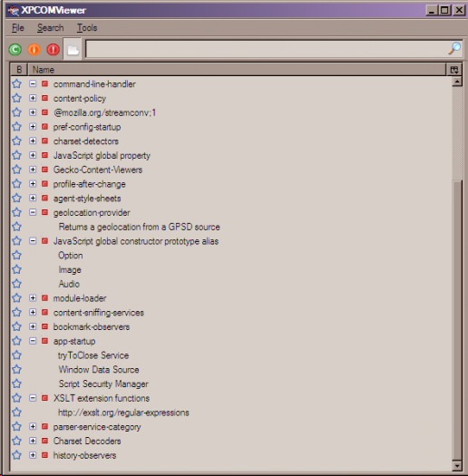The width and height of the screenshot is (468, 476).
Task: Click red category icon of XSLT extension functions
Action: tap(45, 398)
